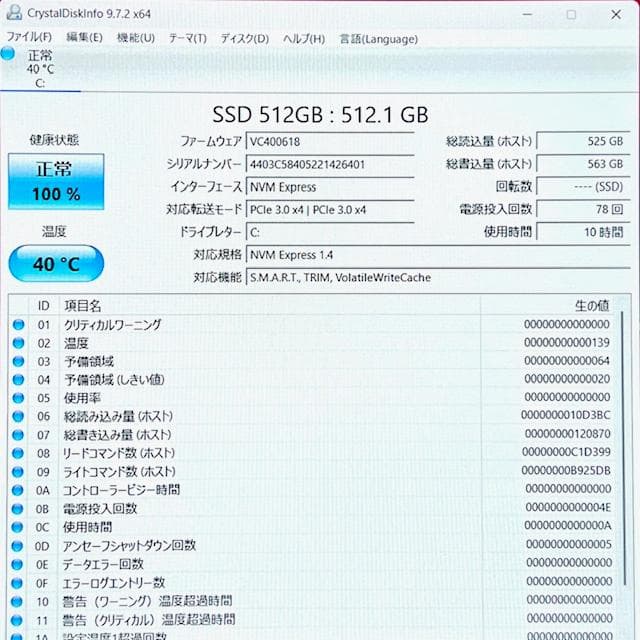Click status icon of 総読み込み量 (ホスト) row
Viewport: 640px width, 640px height.
18,416
